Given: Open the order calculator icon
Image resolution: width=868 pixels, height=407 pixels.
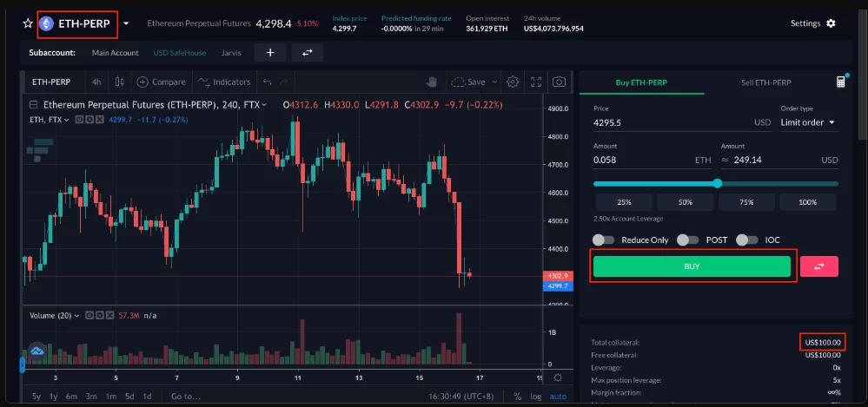Looking at the screenshot, I should coord(840,82).
